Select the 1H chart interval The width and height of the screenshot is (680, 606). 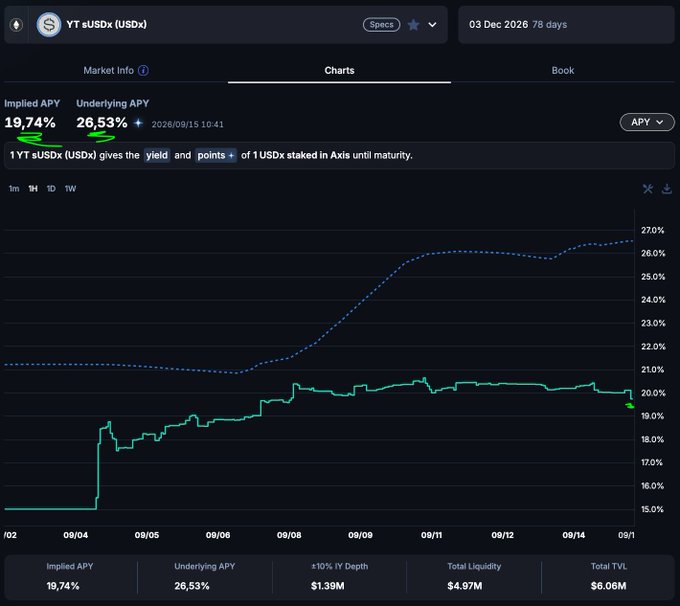click(33, 189)
